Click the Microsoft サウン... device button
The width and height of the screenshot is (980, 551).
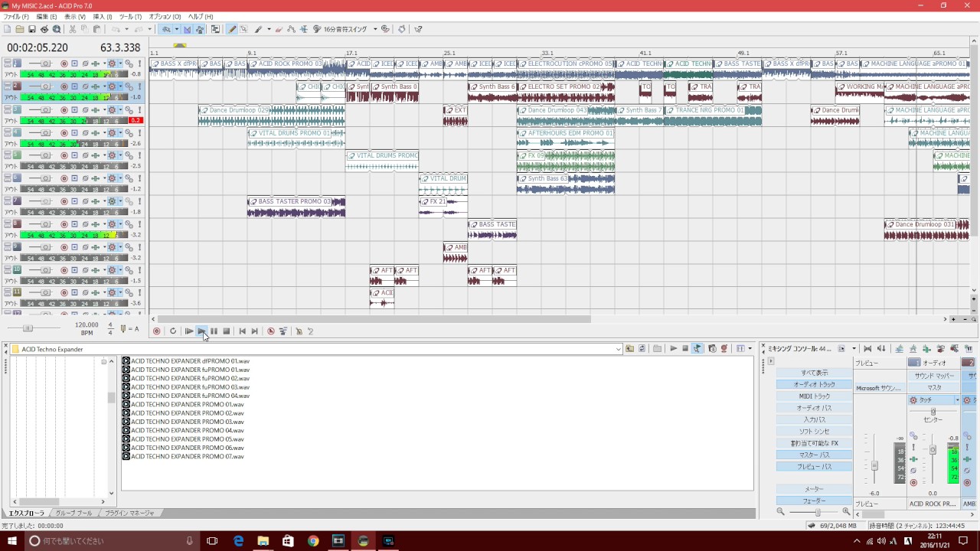[x=880, y=388]
